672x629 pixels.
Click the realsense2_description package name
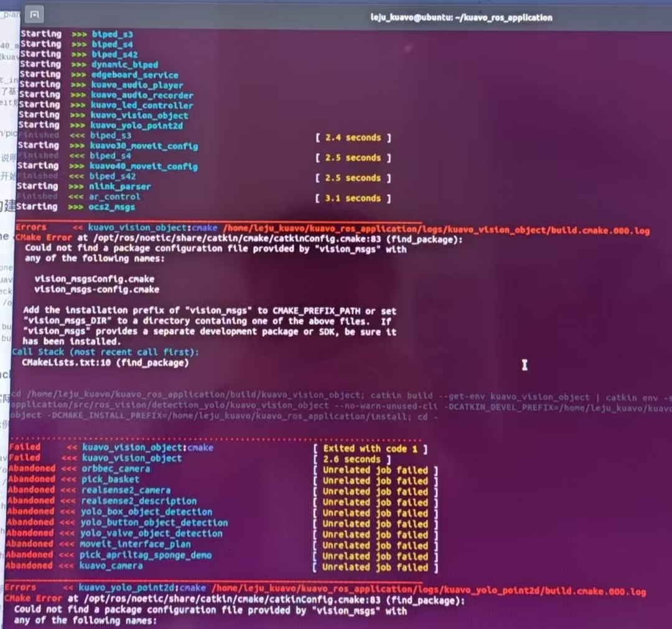139,501
